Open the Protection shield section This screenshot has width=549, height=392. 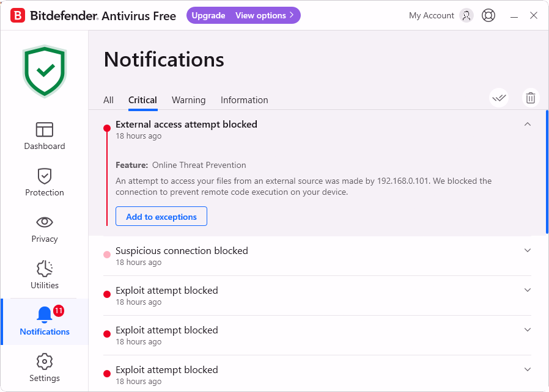coord(45,183)
